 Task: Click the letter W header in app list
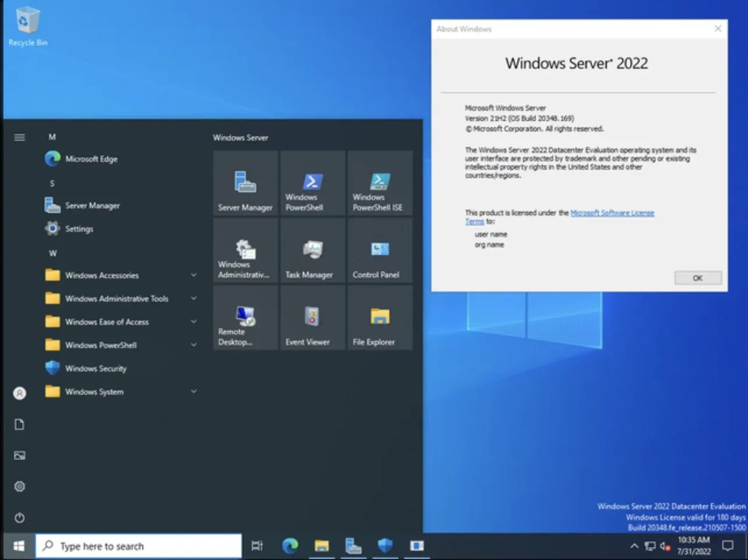coord(52,253)
